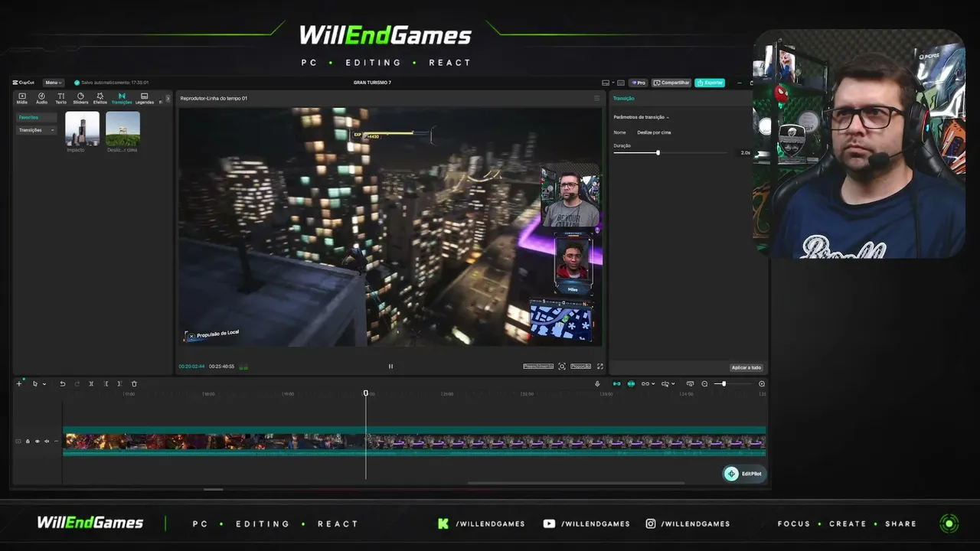Open the EditPilot assistant

click(x=744, y=474)
